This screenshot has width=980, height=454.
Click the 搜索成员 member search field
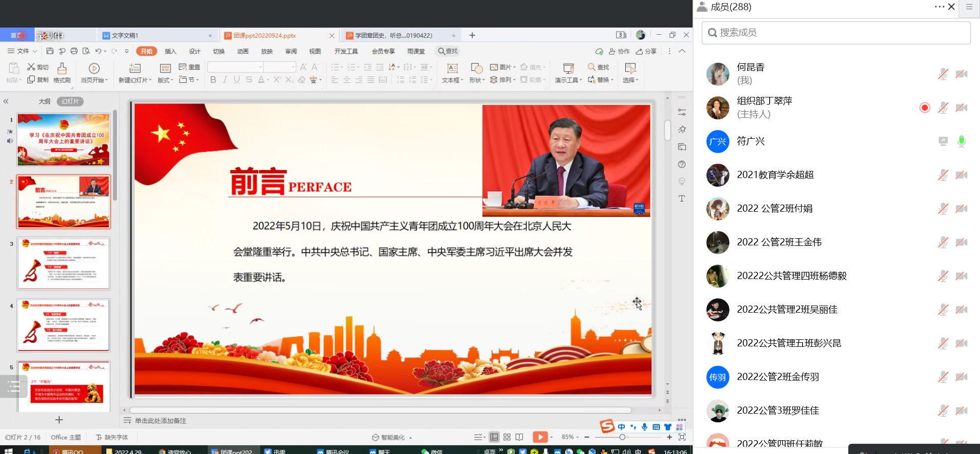pyautogui.click(x=836, y=33)
